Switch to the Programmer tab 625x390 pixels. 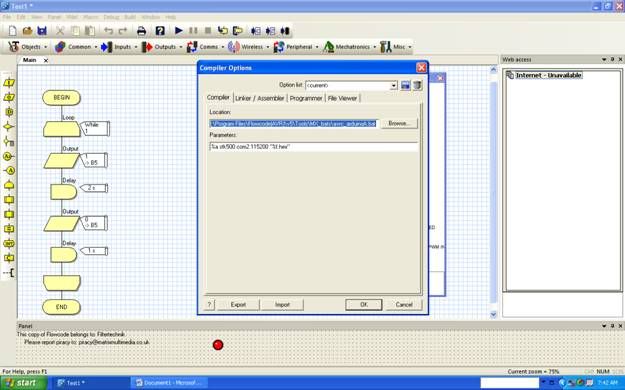click(306, 98)
